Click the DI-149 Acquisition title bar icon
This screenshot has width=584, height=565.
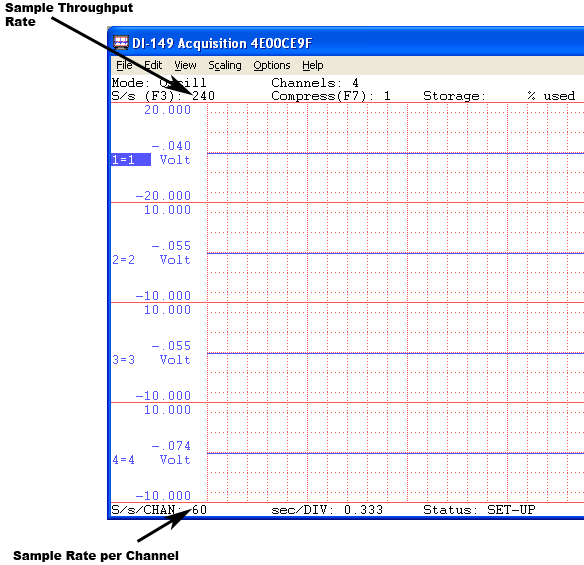[x=121, y=43]
